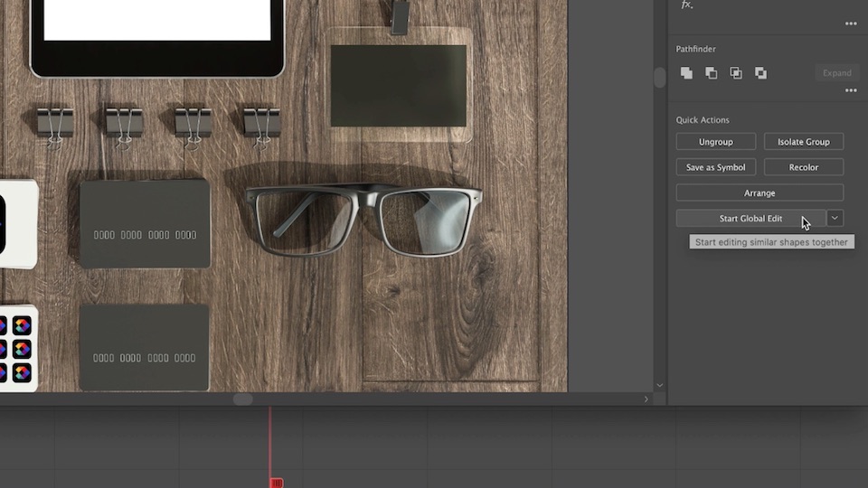
Task: Click the Exclude pathfinder icon
Action: pyautogui.click(x=760, y=73)
